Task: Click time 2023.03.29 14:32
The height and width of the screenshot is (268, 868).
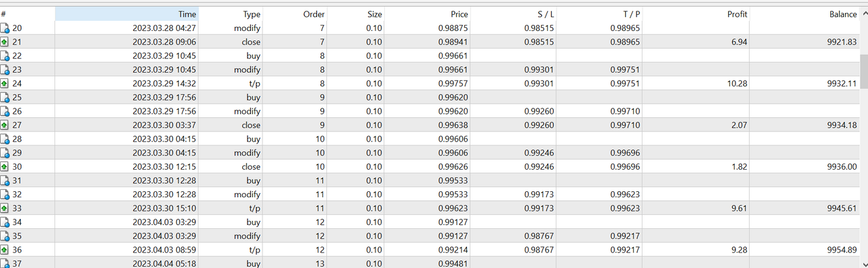Action: (x=164, y=83)
